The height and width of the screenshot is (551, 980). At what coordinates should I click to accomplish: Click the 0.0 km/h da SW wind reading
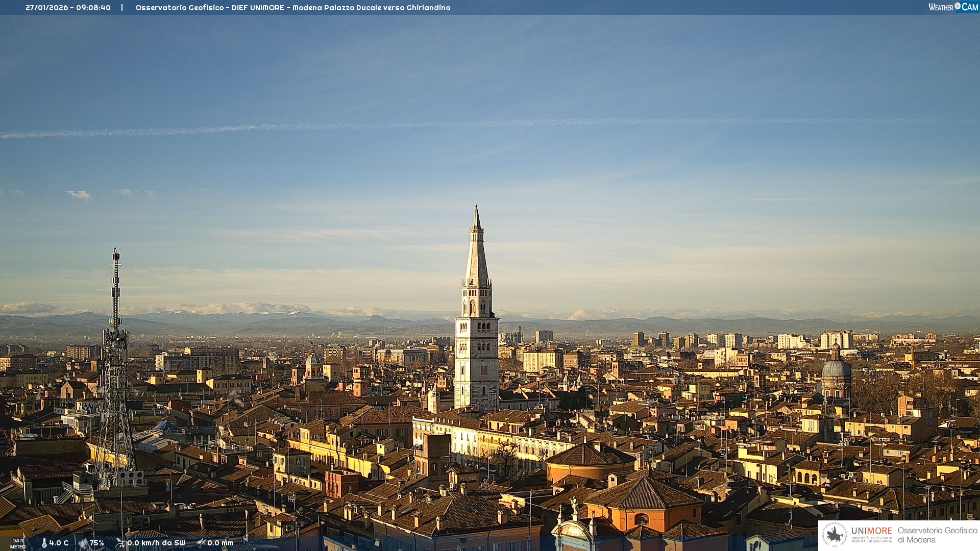pyautogui.click(x=156, y=543)
